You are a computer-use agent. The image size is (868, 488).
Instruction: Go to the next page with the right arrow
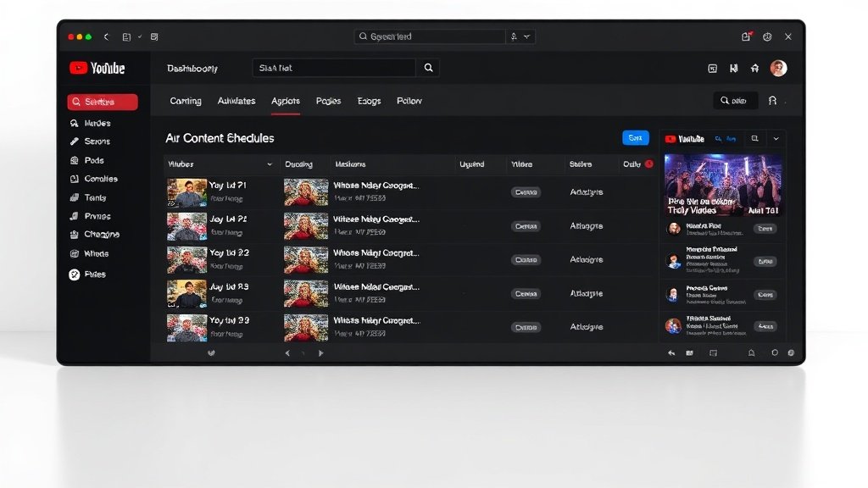(x=320, y=353)
